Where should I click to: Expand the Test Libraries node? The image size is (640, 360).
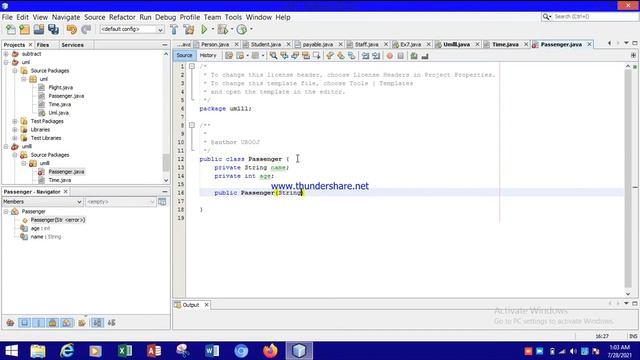click(x=15, y=138)
